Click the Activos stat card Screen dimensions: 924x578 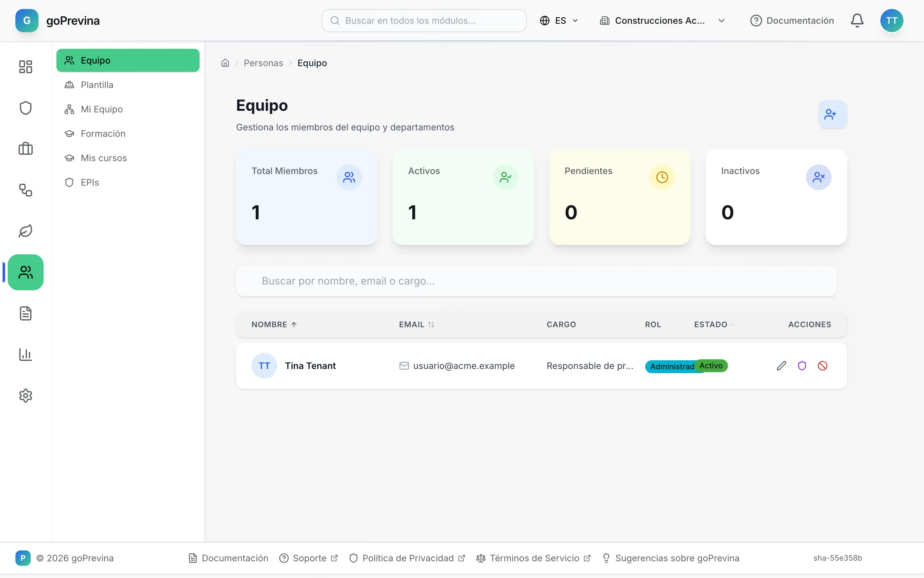463,197
